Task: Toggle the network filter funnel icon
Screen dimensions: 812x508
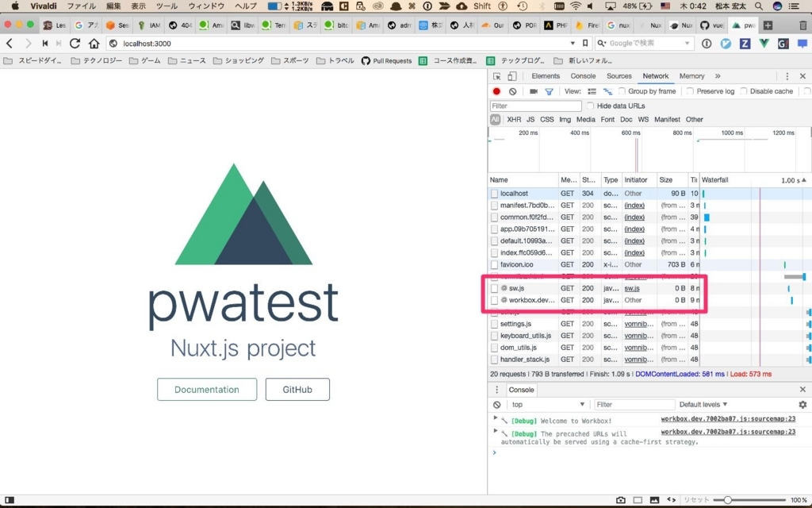Action: (x=549, y=92)
